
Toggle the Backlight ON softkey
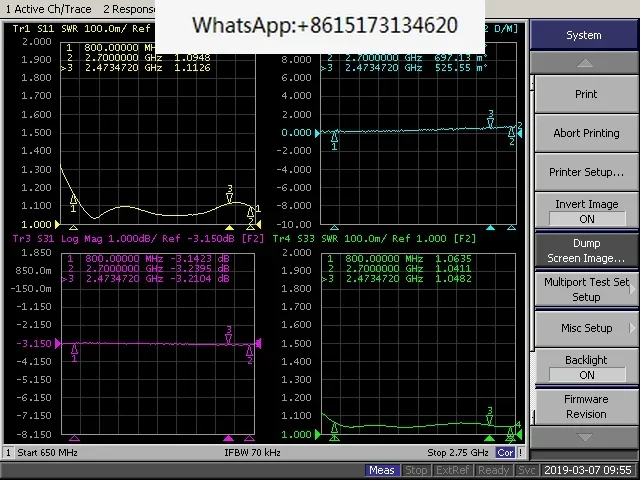pos(586,367)
